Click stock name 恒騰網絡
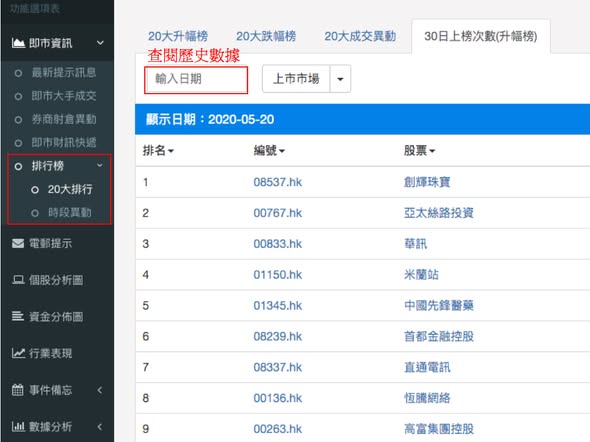 (427, 398)
